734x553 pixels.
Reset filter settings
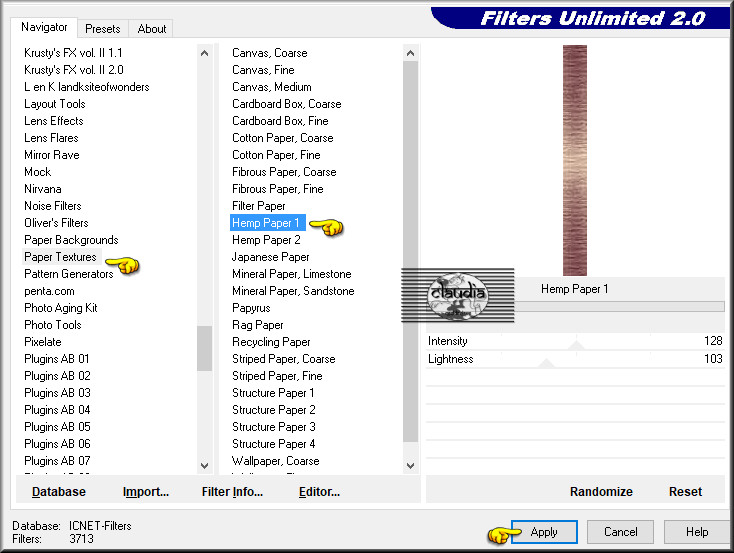click(685, 492)
